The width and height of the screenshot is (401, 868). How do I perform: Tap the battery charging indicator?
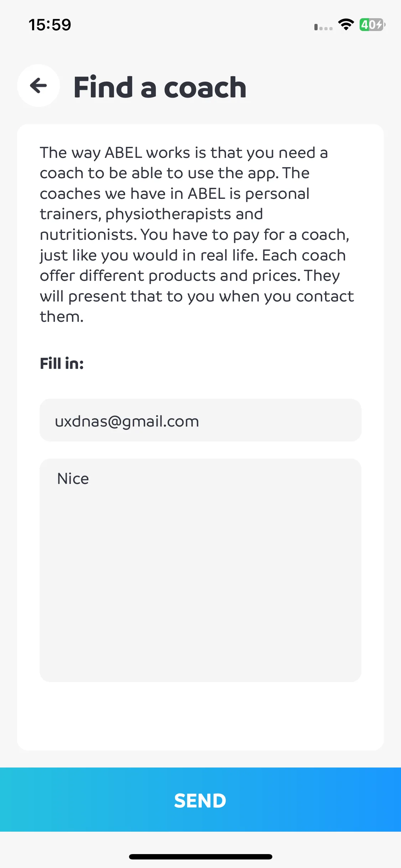pos(372,25)
